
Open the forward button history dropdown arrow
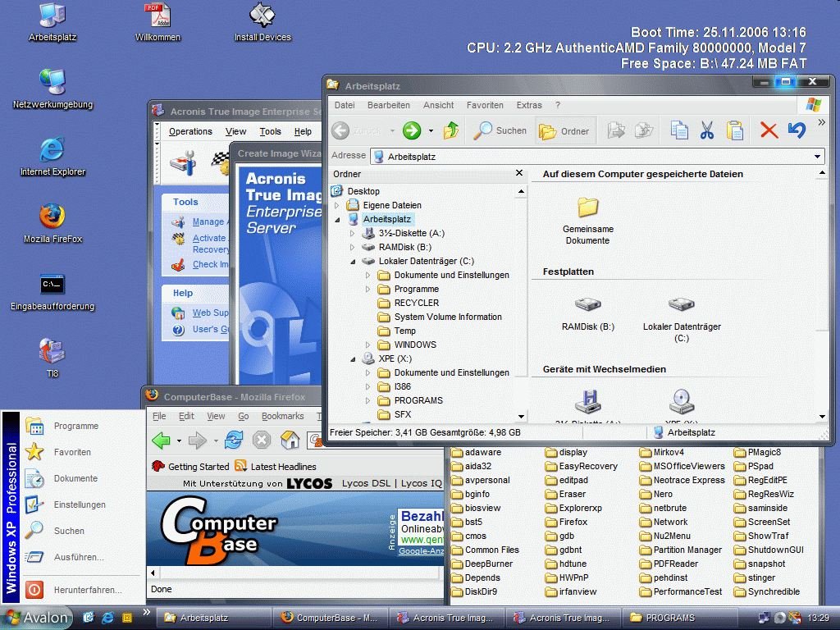[x=431, y=130]
